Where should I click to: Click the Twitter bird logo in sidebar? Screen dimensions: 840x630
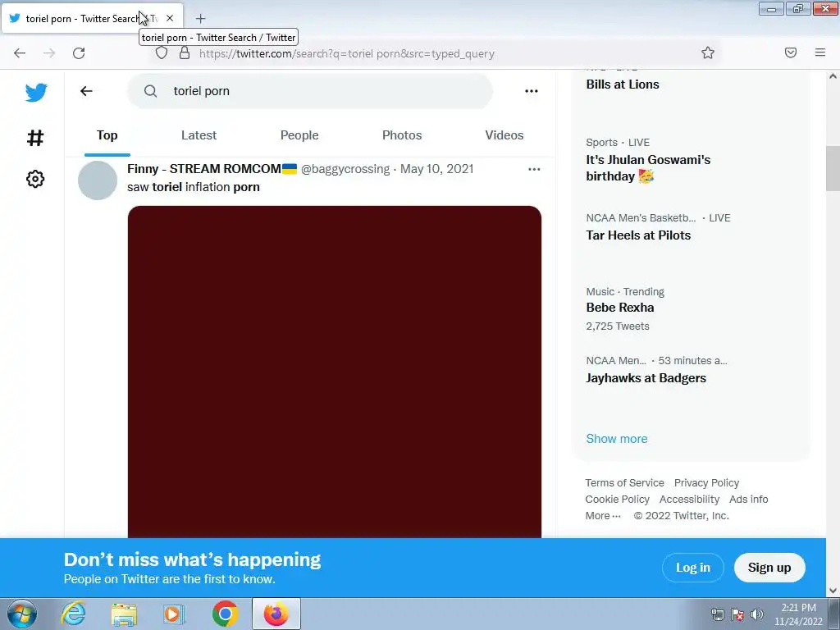click(36, 92)
